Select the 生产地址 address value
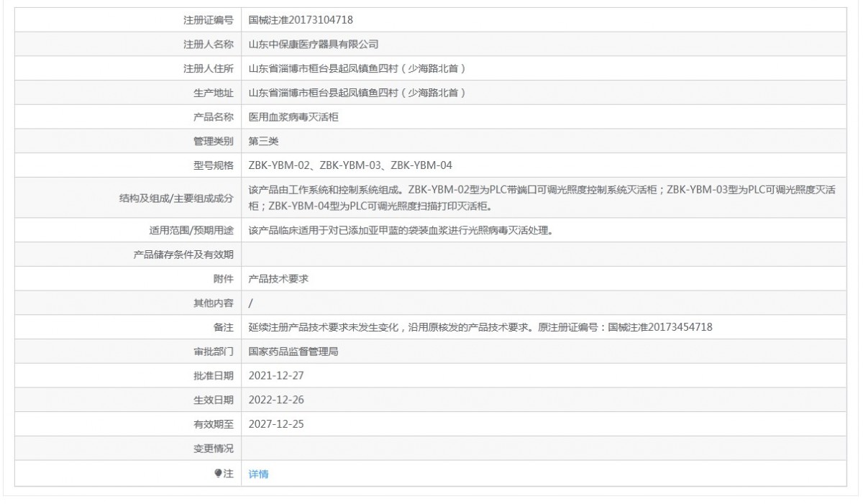 tap(357, 93)
